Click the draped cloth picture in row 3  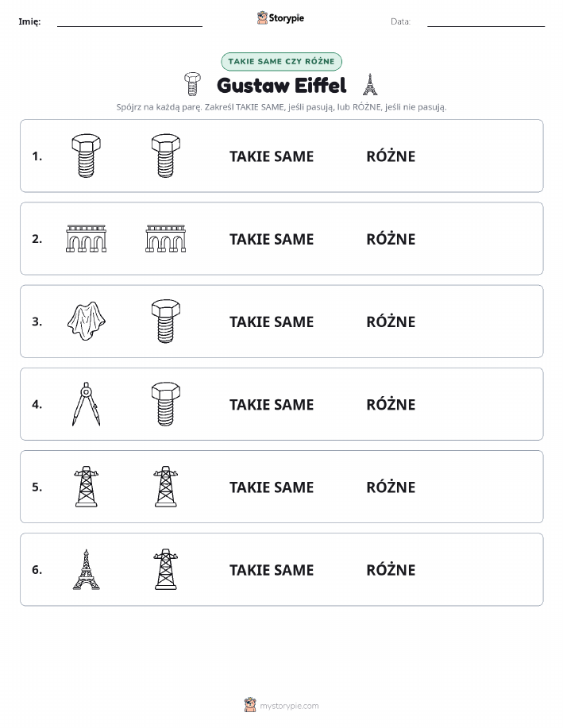click(x=87, y=322)
